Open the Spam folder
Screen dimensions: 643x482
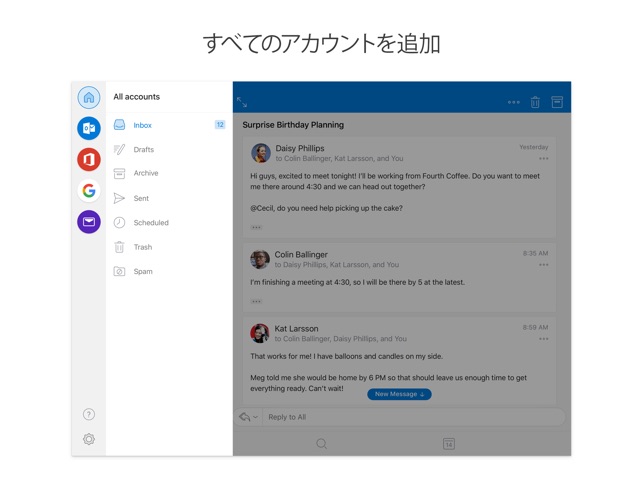(x=169, y=271)
